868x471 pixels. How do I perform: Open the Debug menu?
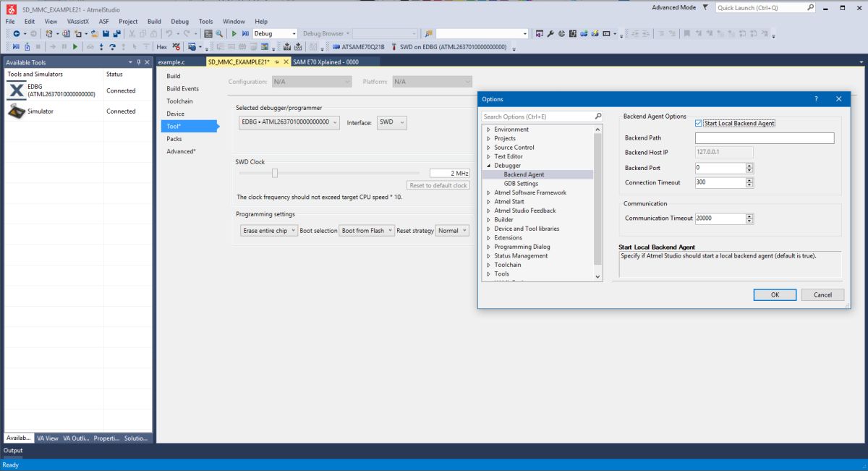(x=179, y=22)
